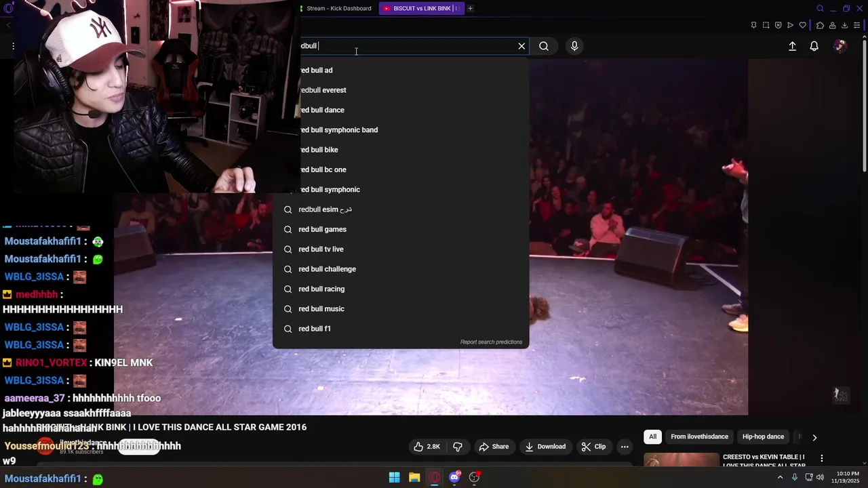
Task: Open the Windows Start menu
Action: (394, 477)
